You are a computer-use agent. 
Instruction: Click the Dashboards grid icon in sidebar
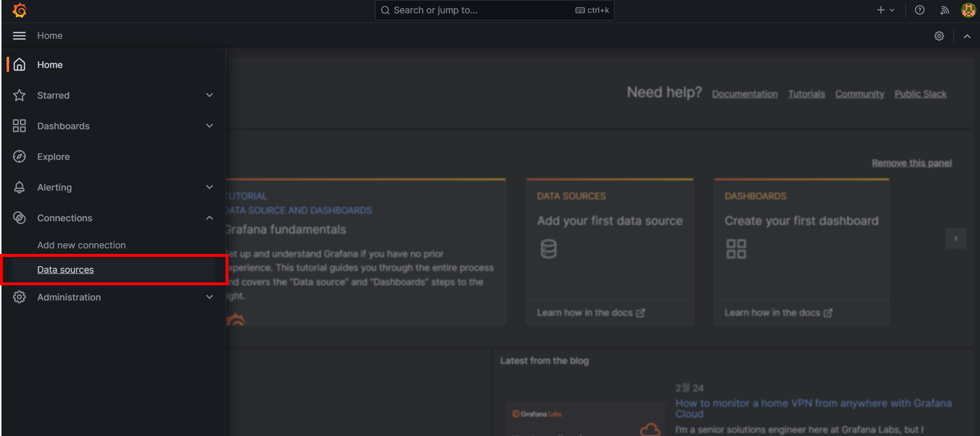coord(20,126)
